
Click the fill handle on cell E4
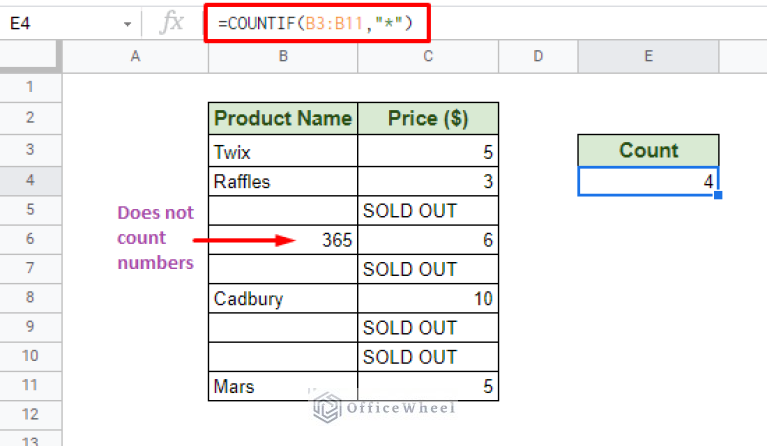tap(718, 195)
